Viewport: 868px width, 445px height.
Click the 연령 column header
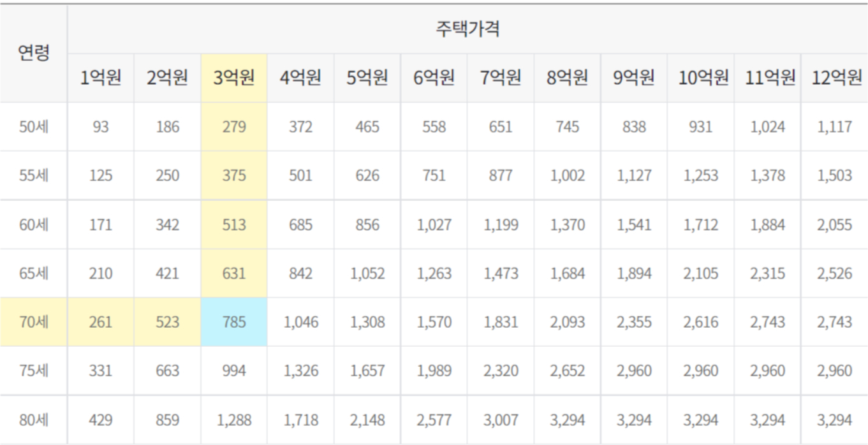[x=34, y=53]
